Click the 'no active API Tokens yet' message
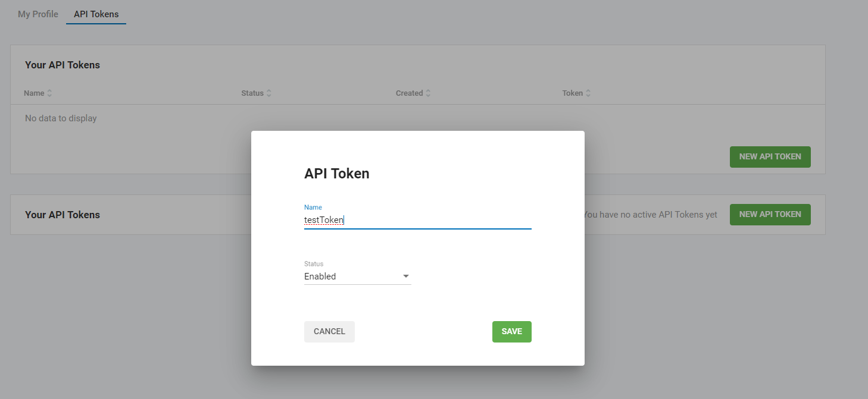The height and width of the screenshot is (399, 868). (x=651, y=215)
